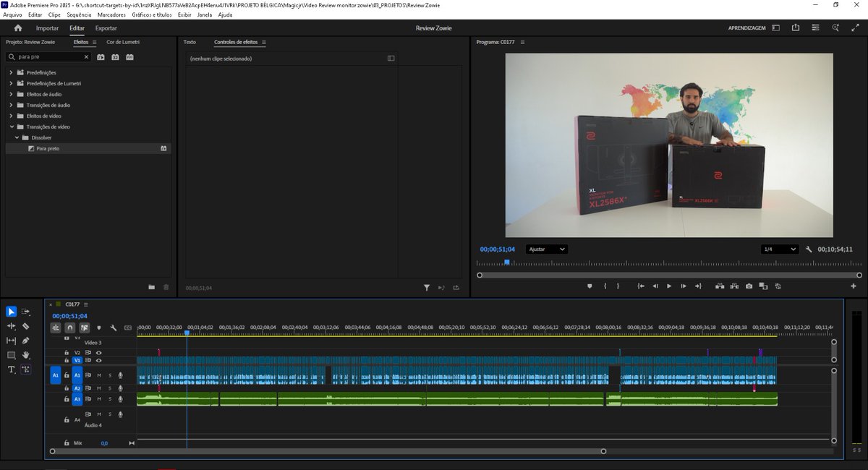This screenshot has height=470, width=868.
Task: Open Sequência menu
Action: pos(79,14)
